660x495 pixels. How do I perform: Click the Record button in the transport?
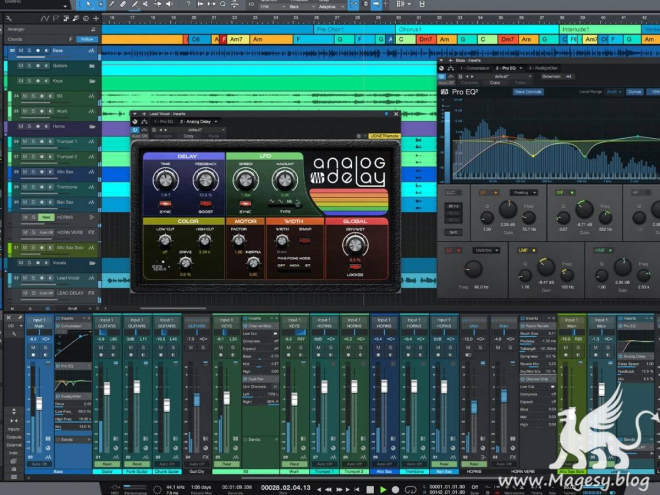[x=395, y=490]
